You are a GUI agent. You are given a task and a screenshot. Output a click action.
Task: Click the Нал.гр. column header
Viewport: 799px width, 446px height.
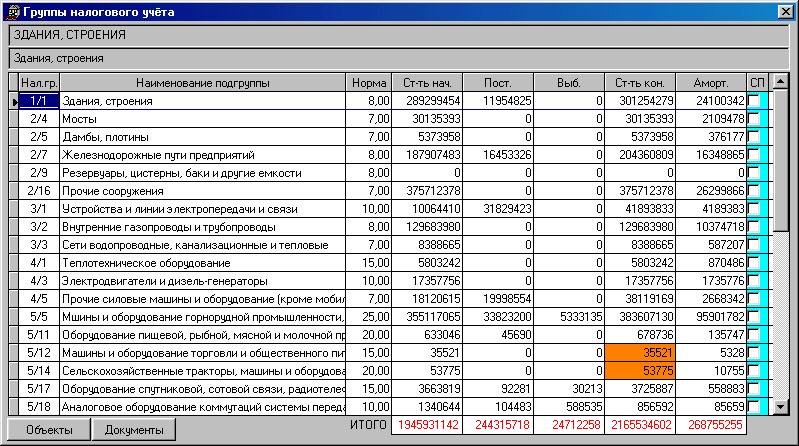39,83
